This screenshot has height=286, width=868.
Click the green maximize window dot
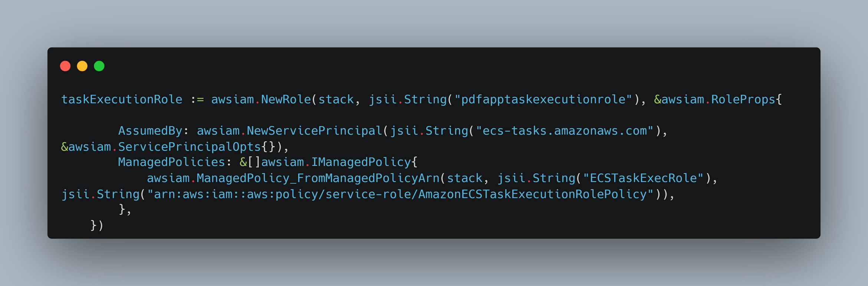click(99, 66)
